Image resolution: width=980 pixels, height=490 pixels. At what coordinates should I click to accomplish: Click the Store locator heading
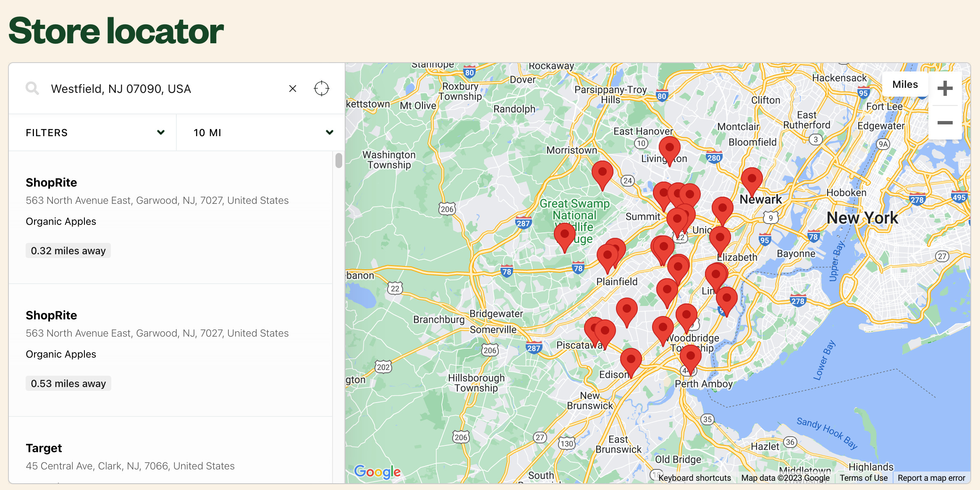click(x=116, y=31)
